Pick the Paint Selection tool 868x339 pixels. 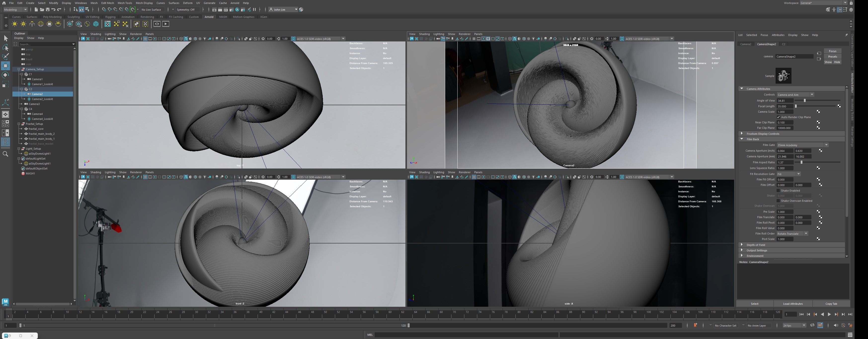pos(5,57)
